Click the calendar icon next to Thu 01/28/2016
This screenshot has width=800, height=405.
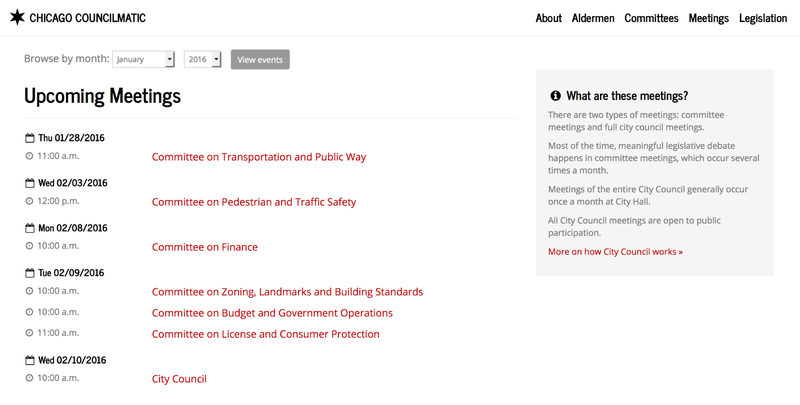pyautogui.click(x=29, y=138)
